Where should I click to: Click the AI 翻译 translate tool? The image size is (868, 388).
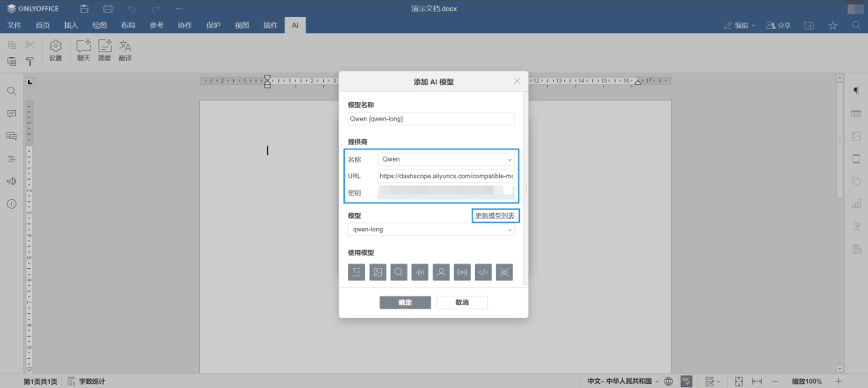(x=125, y=51)
